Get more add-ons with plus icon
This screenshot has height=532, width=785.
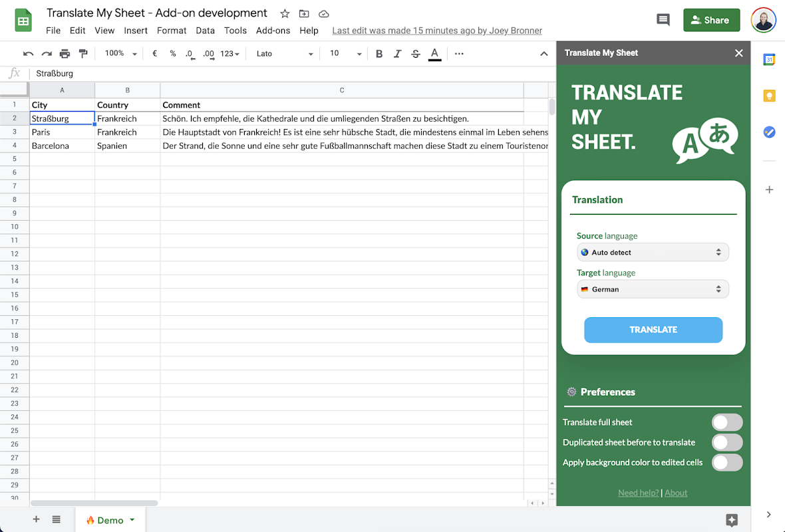(x=769, y=190)
